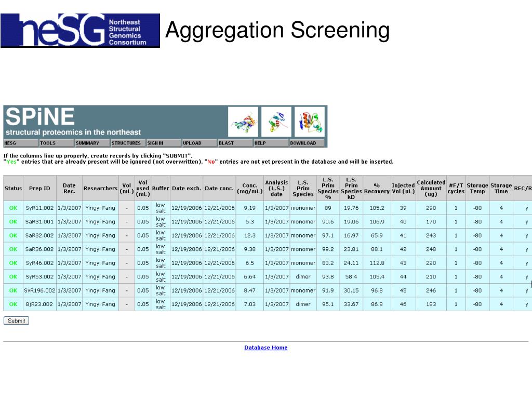Follow the Database Home link

(x=265, y=348)
